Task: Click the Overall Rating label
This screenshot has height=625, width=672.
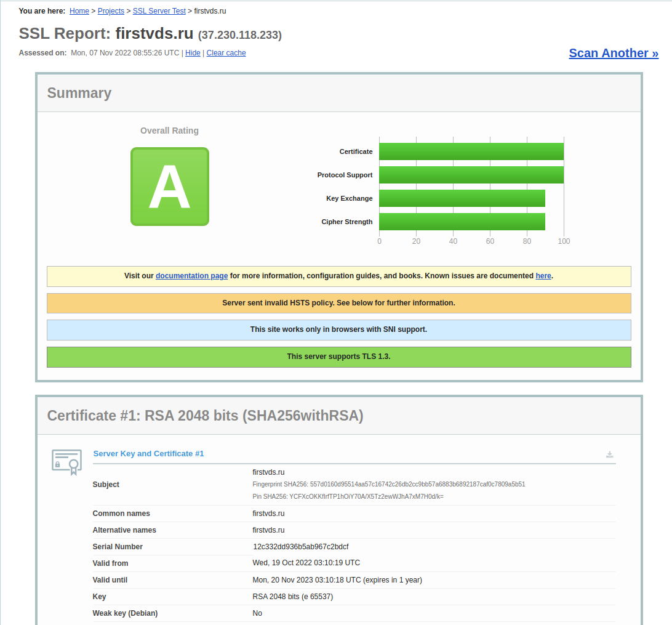Action: tap(169, 131)
